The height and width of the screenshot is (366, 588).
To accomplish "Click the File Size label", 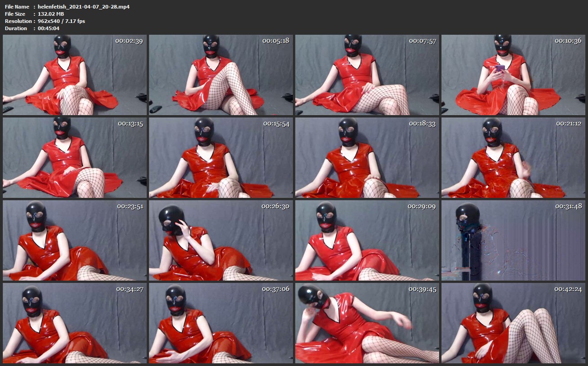I will 15,14.
